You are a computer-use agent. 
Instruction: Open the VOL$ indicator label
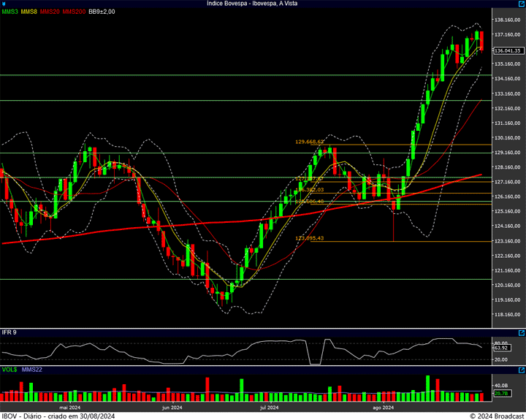10,370
